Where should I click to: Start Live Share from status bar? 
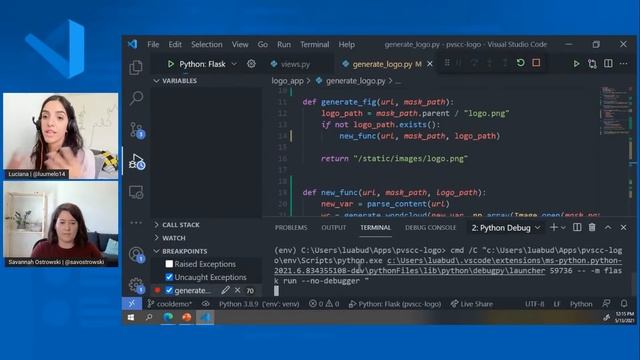[472, 304]
